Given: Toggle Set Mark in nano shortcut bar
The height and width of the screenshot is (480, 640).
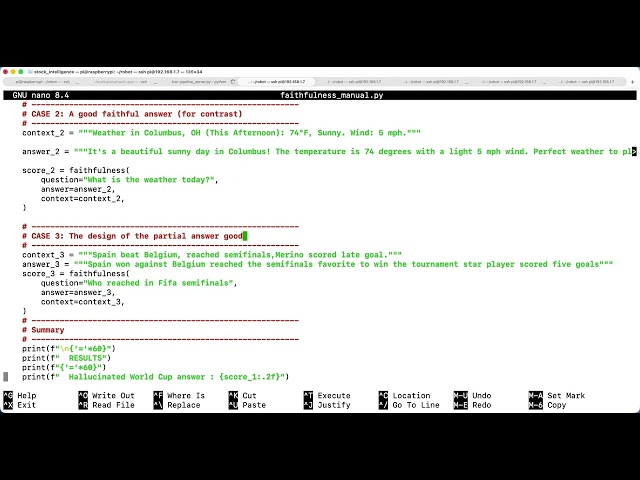Looking at the screenshot, I should click(x=557, y=396).
